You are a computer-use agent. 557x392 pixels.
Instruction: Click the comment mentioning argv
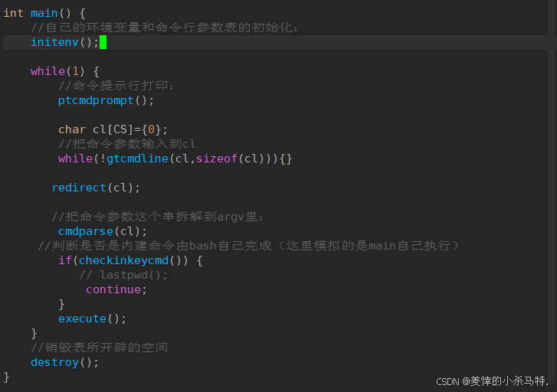(x=161, y=217)
